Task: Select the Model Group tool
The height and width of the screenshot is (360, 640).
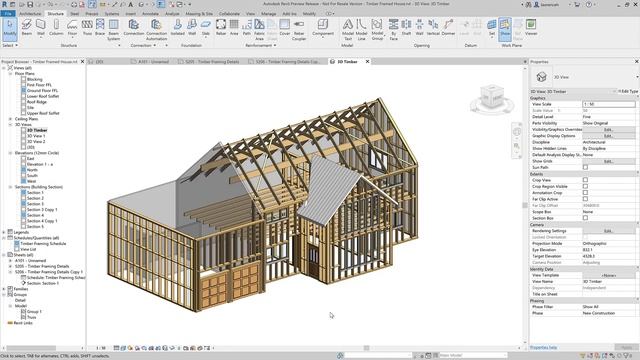Action: coord(377,29)
